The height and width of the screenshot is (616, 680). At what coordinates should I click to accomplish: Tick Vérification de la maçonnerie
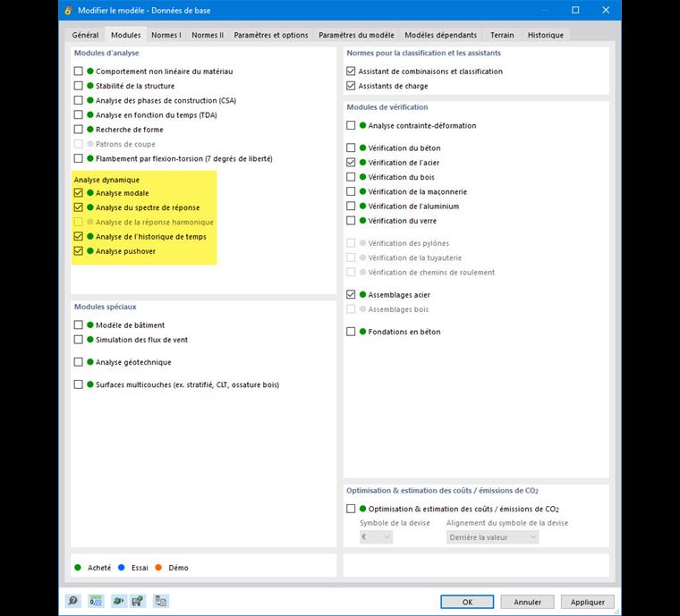tap(351, 191)
